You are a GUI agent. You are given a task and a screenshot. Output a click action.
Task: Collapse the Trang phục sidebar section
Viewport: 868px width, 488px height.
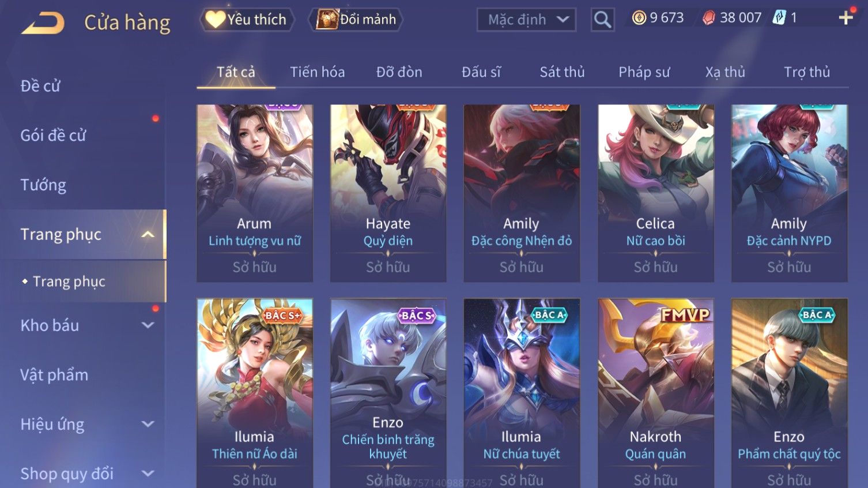click(148, 234)
